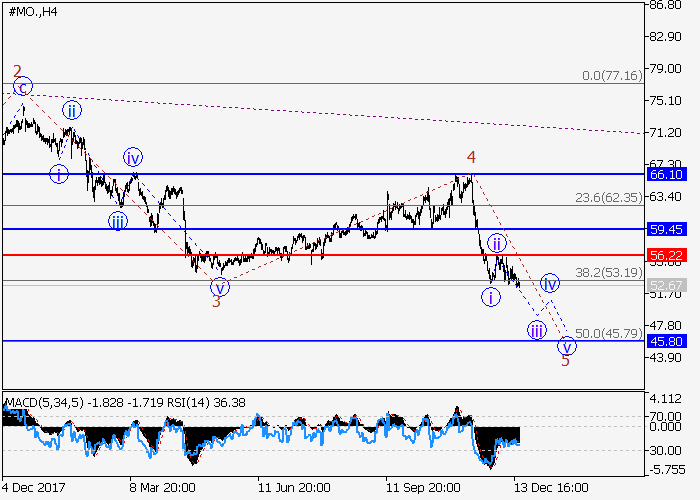The image size is (700, 500).
Task: Select the red wave 4 label
Action: [470, 157]
